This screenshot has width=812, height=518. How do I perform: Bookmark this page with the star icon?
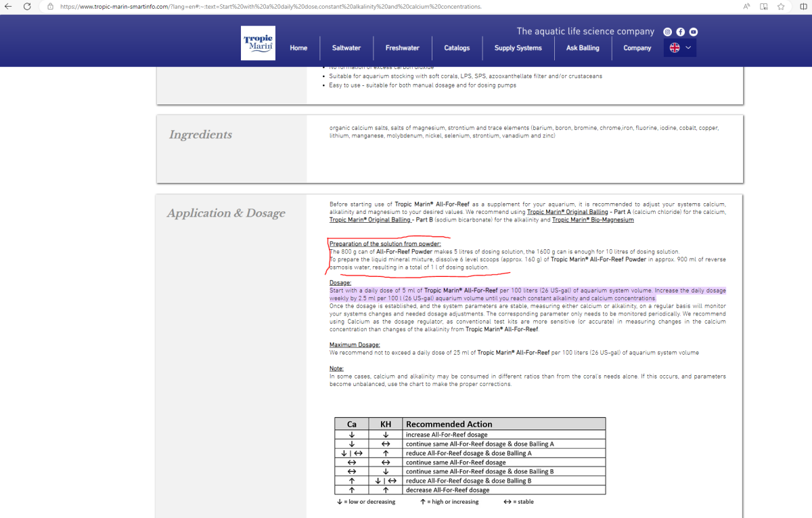pos(781,6)
